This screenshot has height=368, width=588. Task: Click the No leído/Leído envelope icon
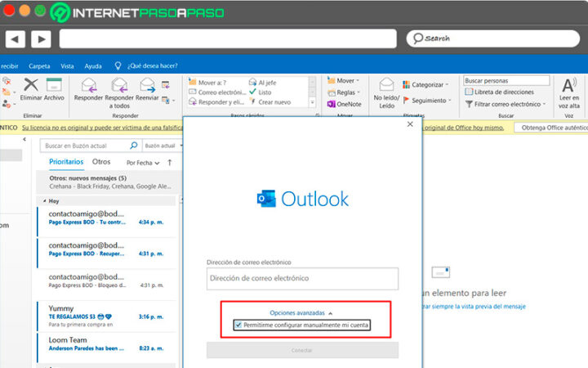point(386,84)
